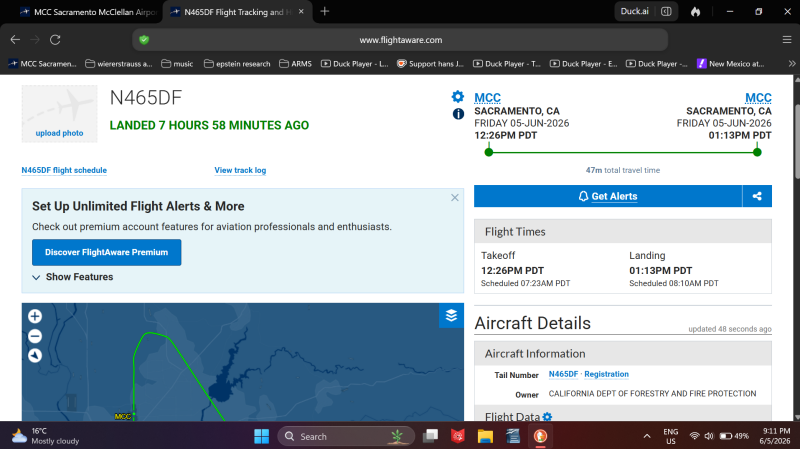Open the epstein research bookmarks folder
800x449 pixels.
click(237, 64)
